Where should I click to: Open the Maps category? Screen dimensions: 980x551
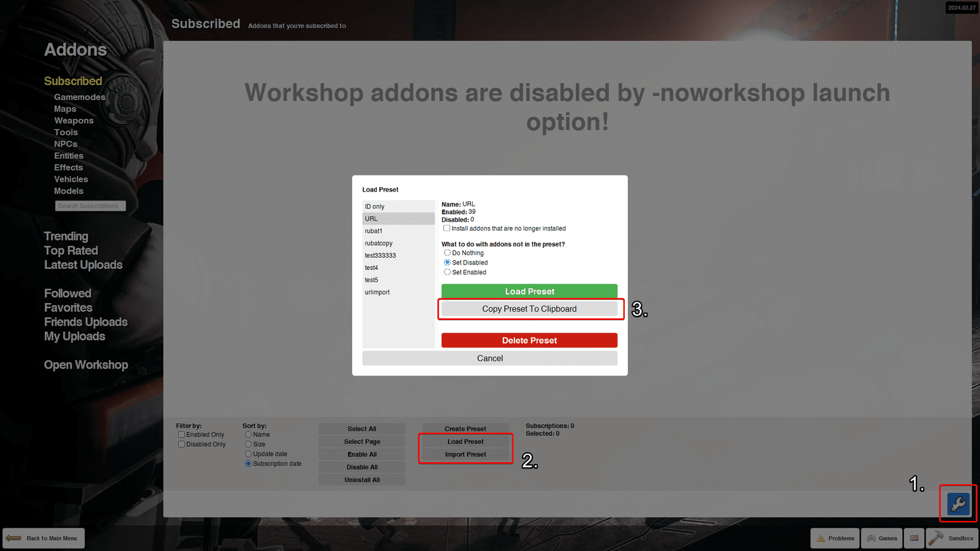tap(65, 109)
